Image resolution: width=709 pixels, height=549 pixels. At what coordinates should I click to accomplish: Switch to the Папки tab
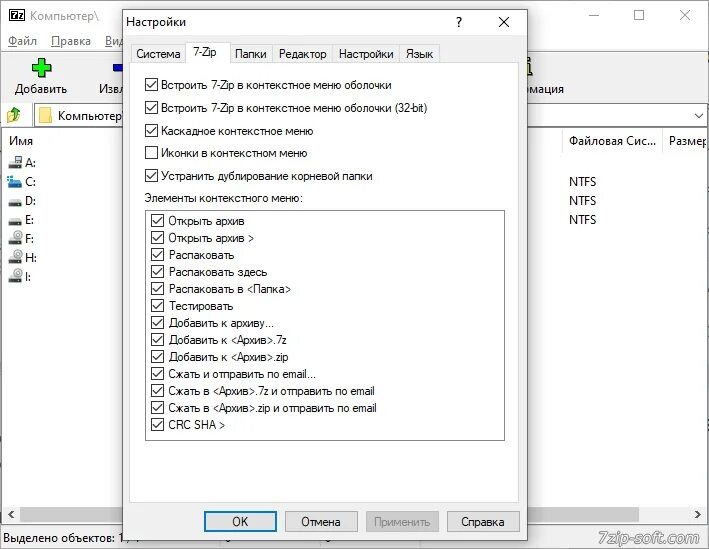251,54
